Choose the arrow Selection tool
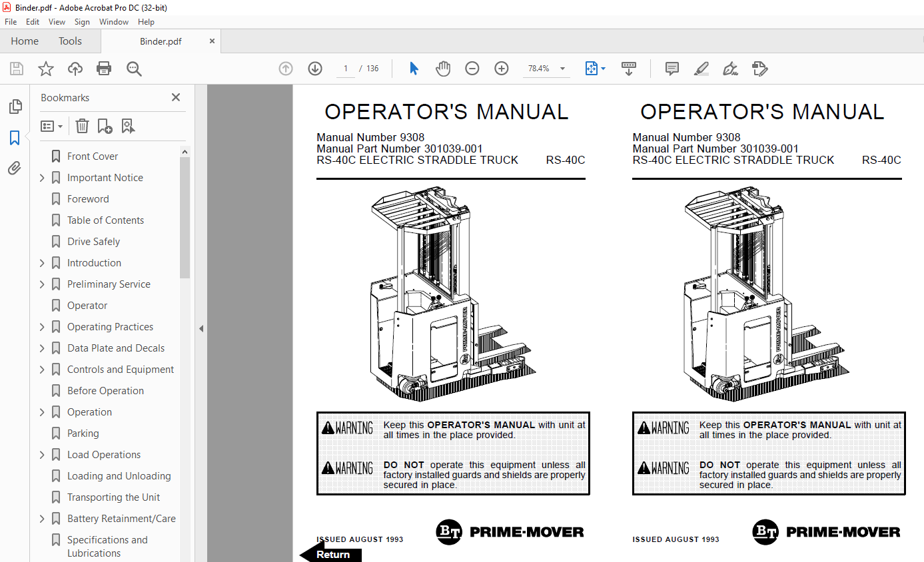 point(414,69)
